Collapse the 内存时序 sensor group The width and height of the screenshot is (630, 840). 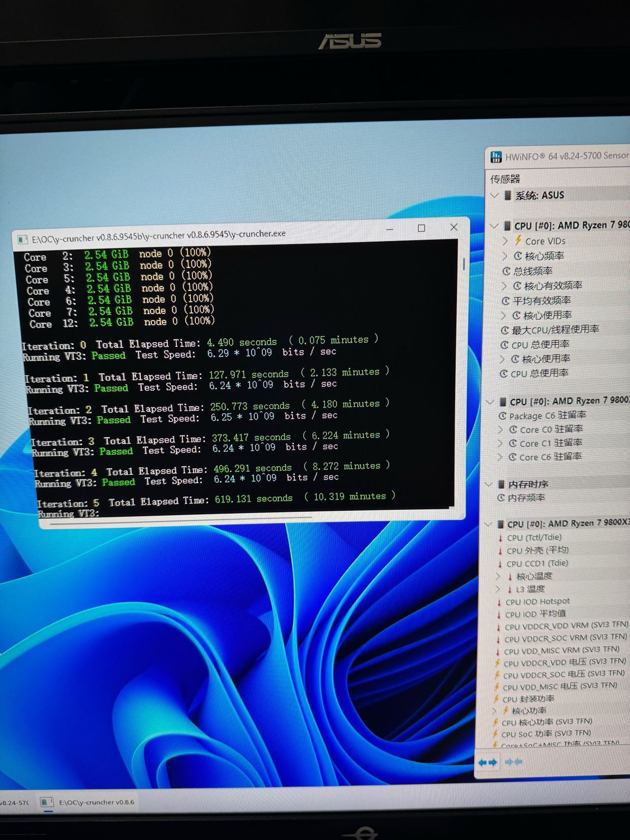pyautogui.click(x=489, y=484)
